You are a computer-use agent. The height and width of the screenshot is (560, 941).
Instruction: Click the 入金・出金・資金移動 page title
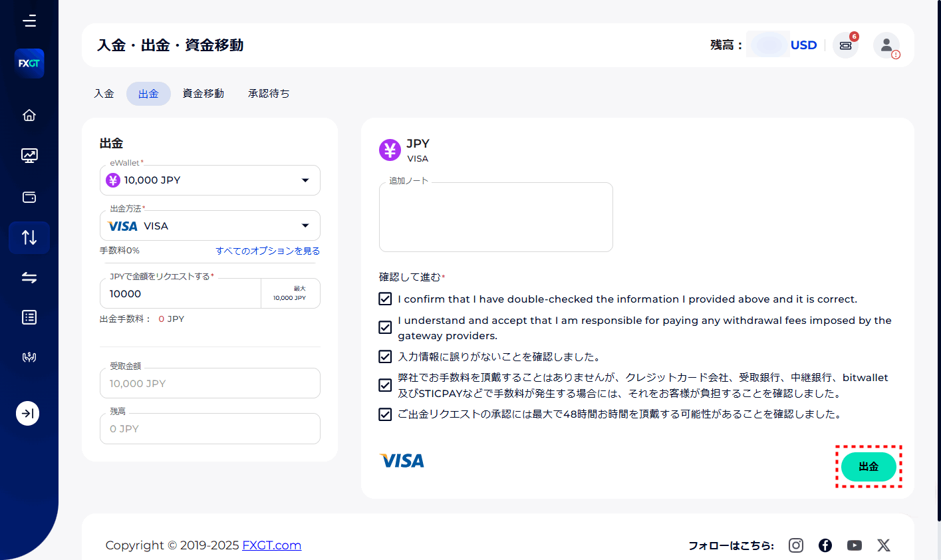point(170,45)
